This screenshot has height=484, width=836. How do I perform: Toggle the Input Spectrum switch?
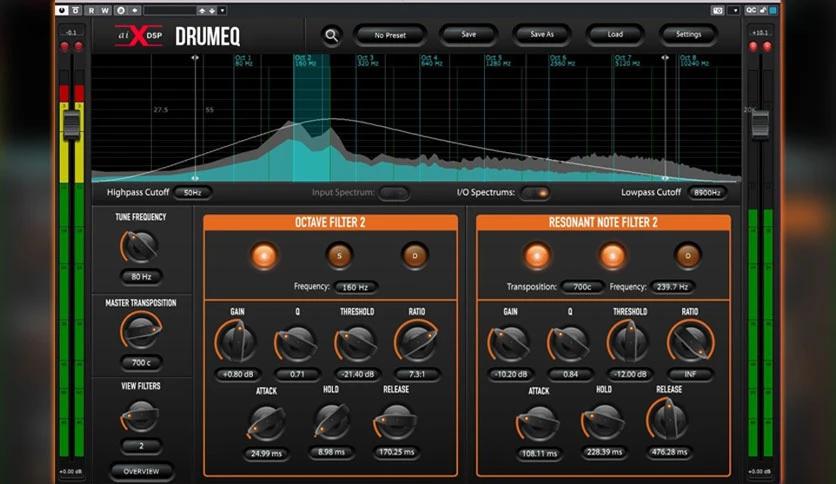(394, 193)
